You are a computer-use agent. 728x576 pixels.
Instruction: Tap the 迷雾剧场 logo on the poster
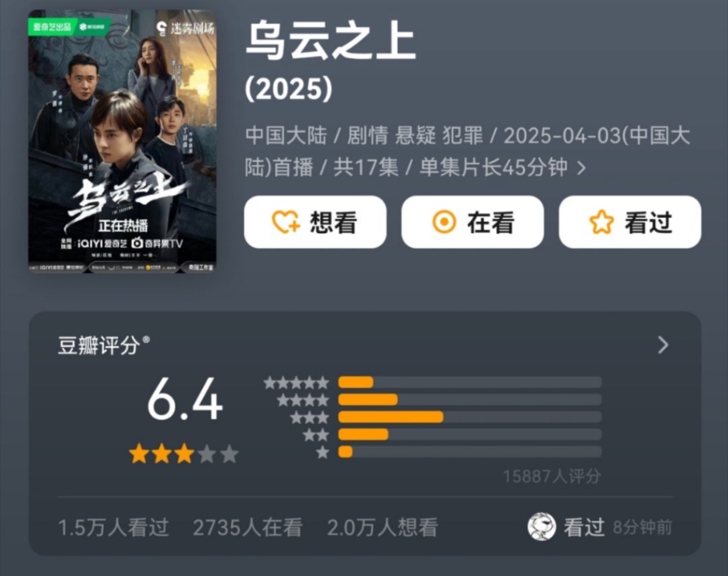pos(184,28)
